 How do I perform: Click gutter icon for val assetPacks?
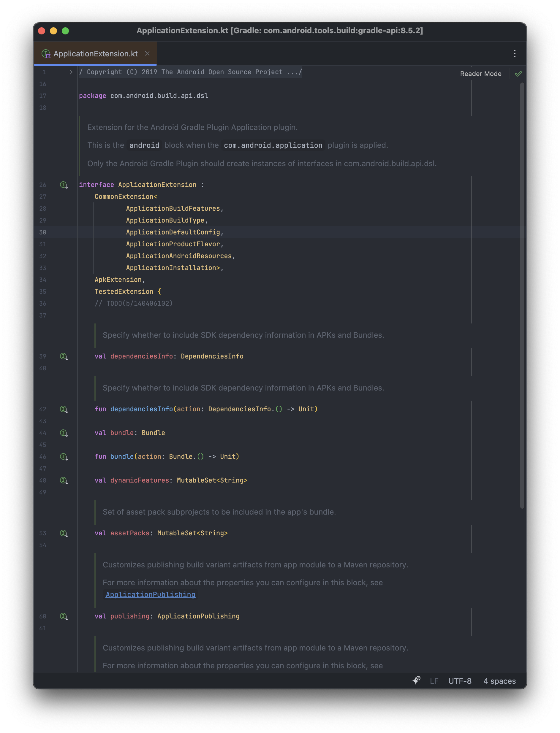[x=64, y=533]
